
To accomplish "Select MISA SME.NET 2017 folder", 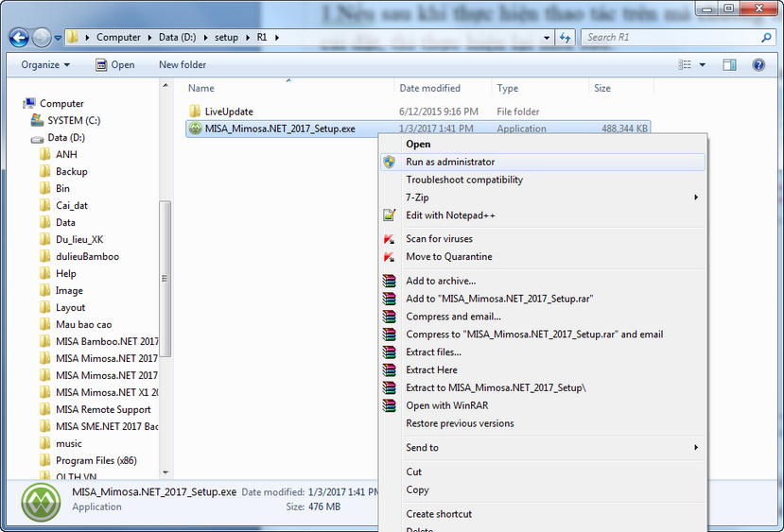I will click(98, 426).
